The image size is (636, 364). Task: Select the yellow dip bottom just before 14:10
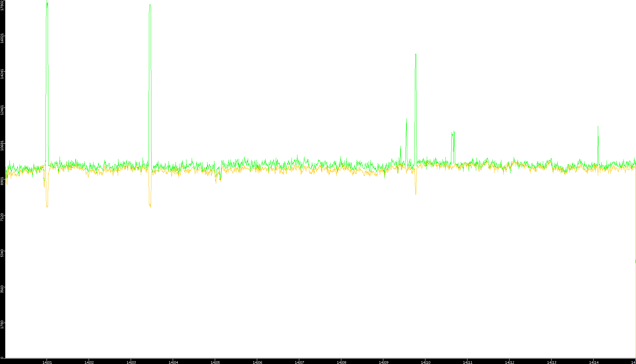416,194
